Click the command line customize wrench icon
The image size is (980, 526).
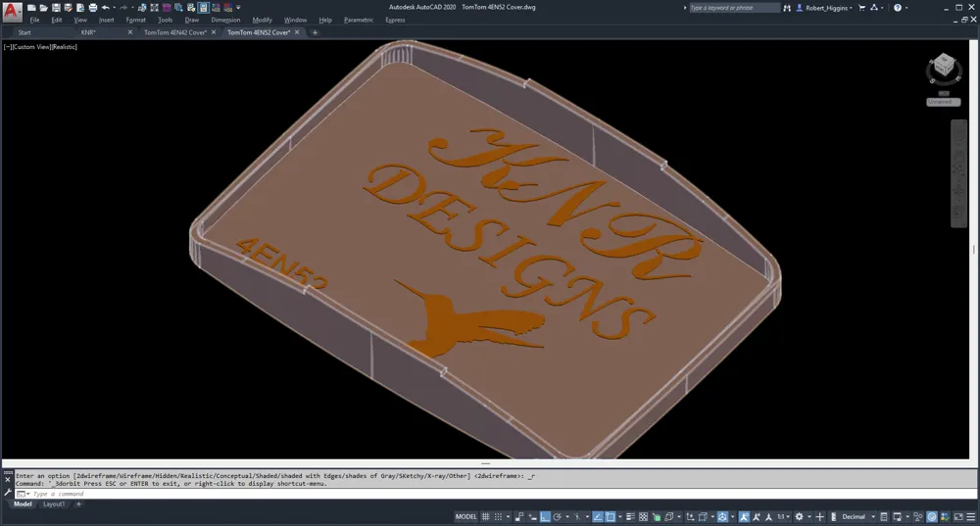pos(8,493)
